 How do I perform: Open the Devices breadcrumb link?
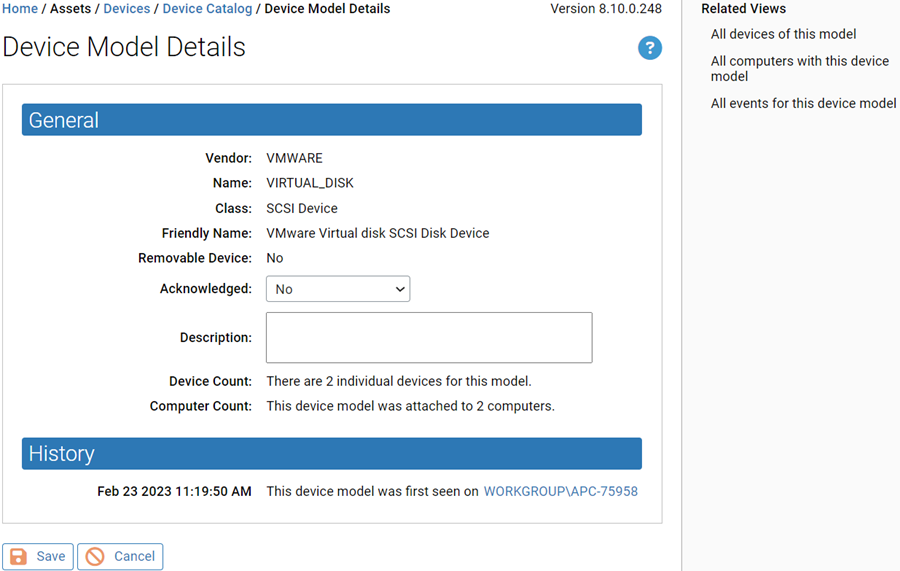127,9
